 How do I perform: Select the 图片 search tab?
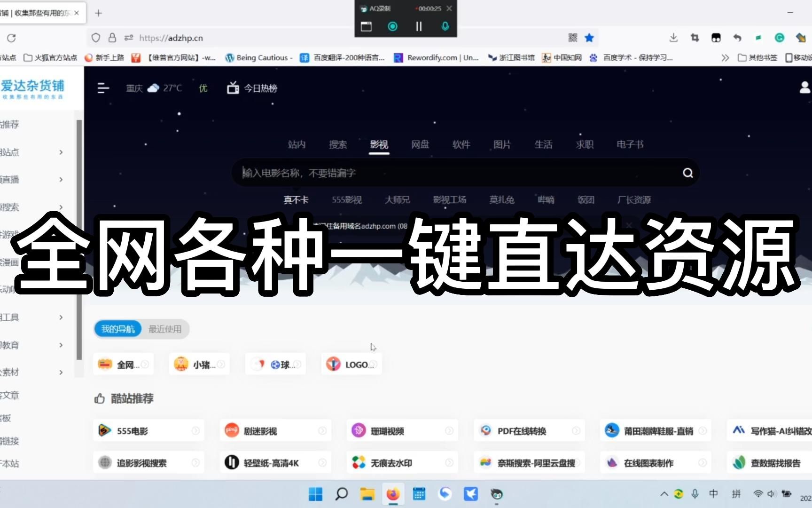502,144
